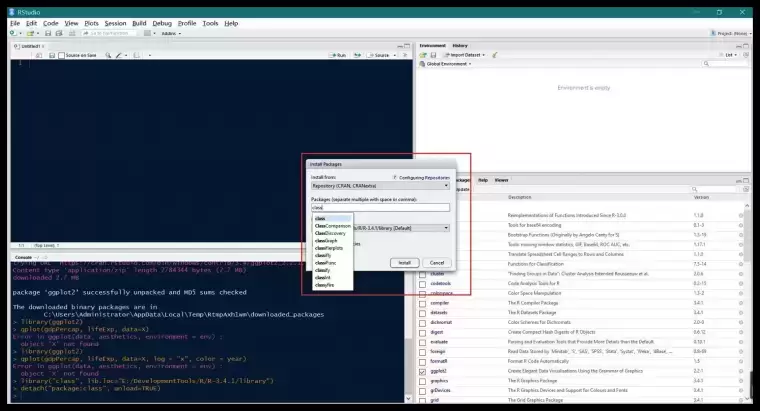Open the Install from repository dropdown
The height and width of the screenshot is (411, 760).
tap(380, 186)
